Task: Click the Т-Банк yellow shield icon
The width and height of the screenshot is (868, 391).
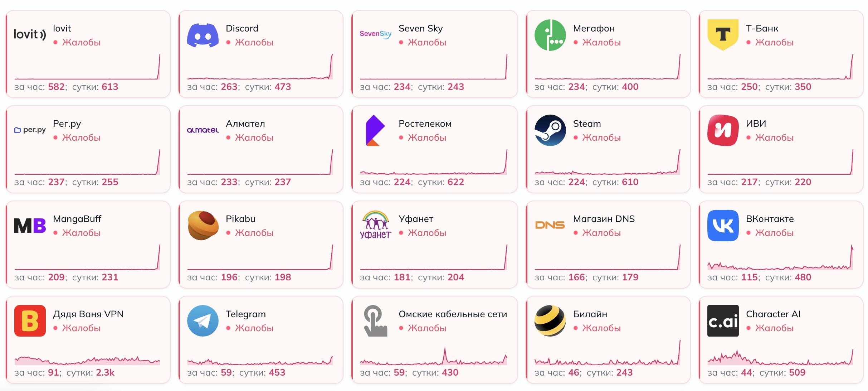Action: pos(723,35)
